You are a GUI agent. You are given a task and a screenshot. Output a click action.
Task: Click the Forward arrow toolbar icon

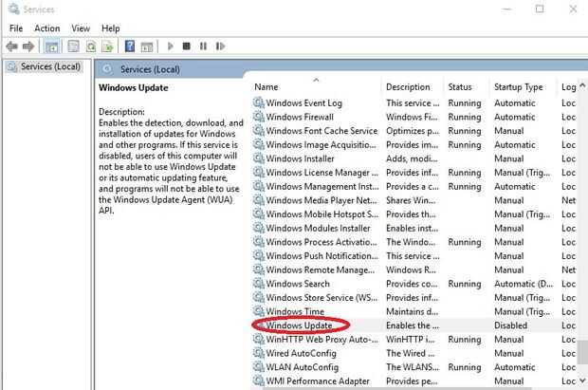coord(28,46)
